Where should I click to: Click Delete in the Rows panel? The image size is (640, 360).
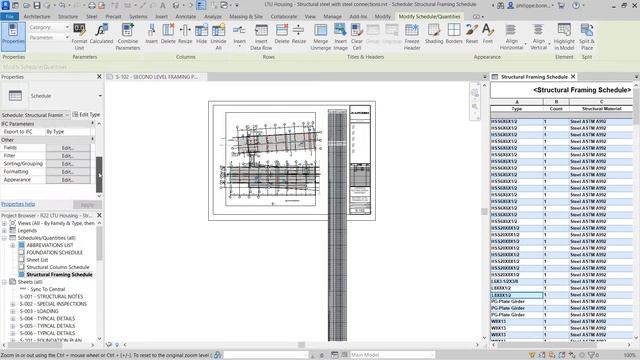[x=282, y=33]
